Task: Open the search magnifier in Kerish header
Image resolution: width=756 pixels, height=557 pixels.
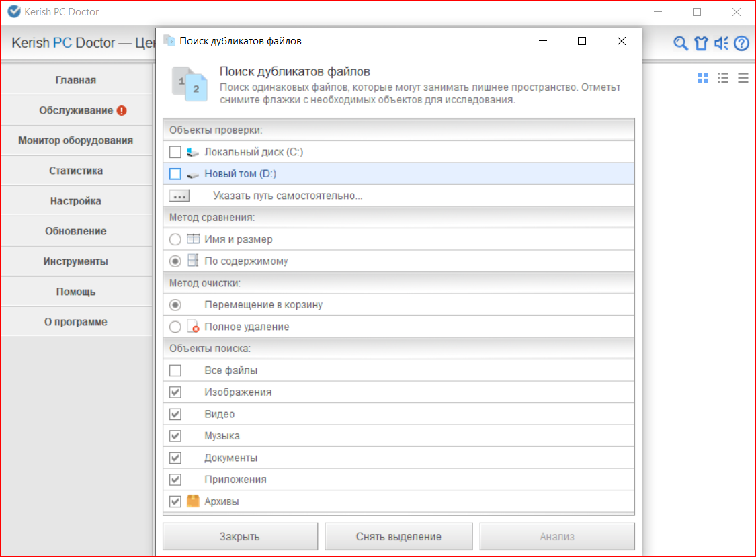Action: coord(680,44)
